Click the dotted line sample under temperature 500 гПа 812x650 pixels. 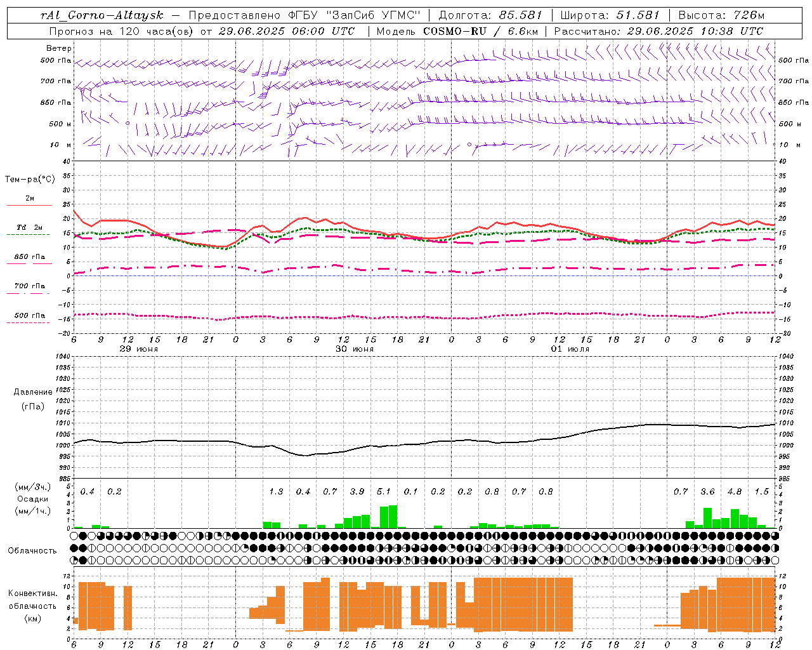coord(28,322)
